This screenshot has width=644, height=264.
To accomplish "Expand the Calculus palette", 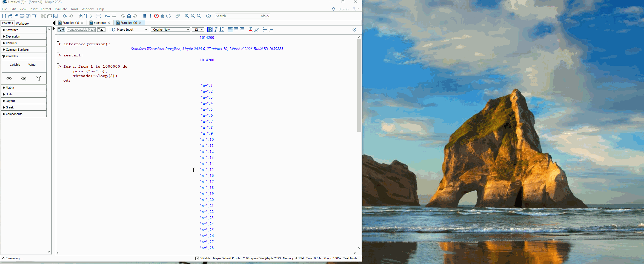I will click(24, 43).
